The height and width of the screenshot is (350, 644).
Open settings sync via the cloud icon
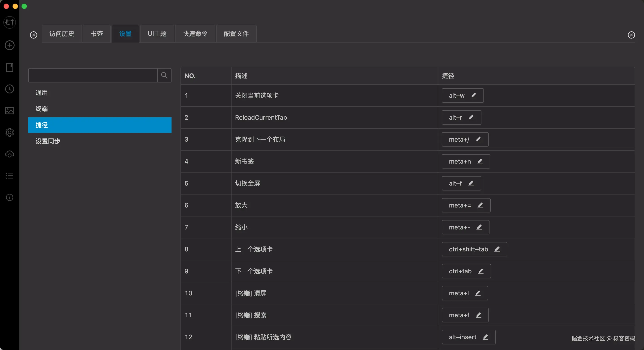tap(9, 154)
